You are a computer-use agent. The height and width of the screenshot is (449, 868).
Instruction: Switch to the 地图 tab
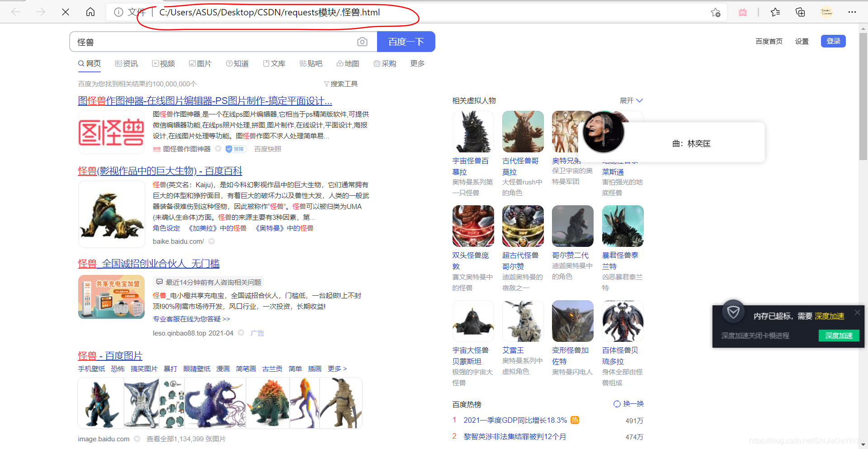(x=348, y=63)
